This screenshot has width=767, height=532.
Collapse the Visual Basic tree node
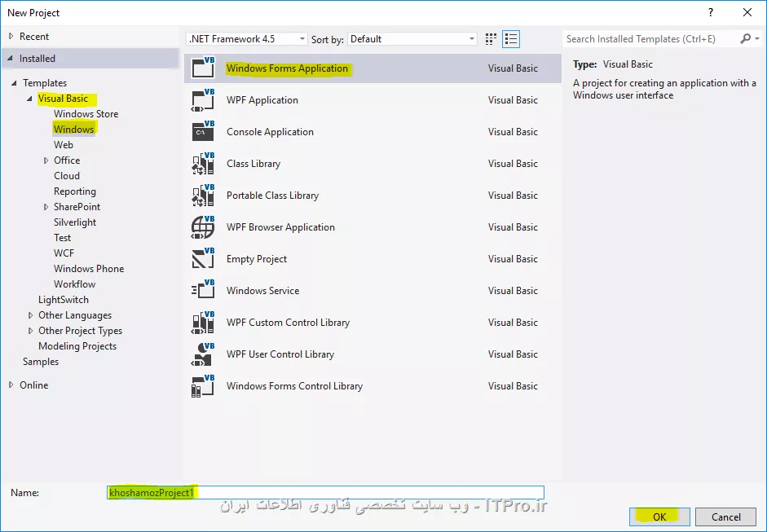(x=30, y=99)
